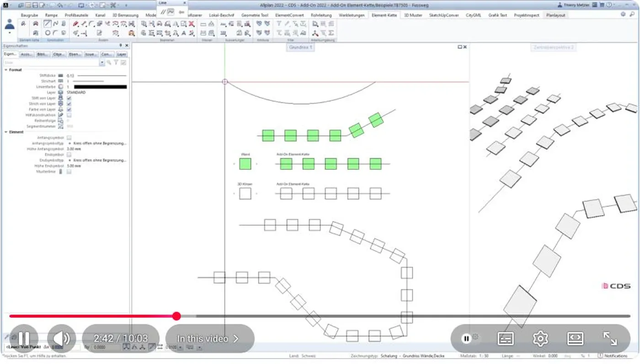Screen dimensions: 640x364
Task: Switch to the Layer tab in properties panel
Action: pyautogui.click(x=121, y=54)
